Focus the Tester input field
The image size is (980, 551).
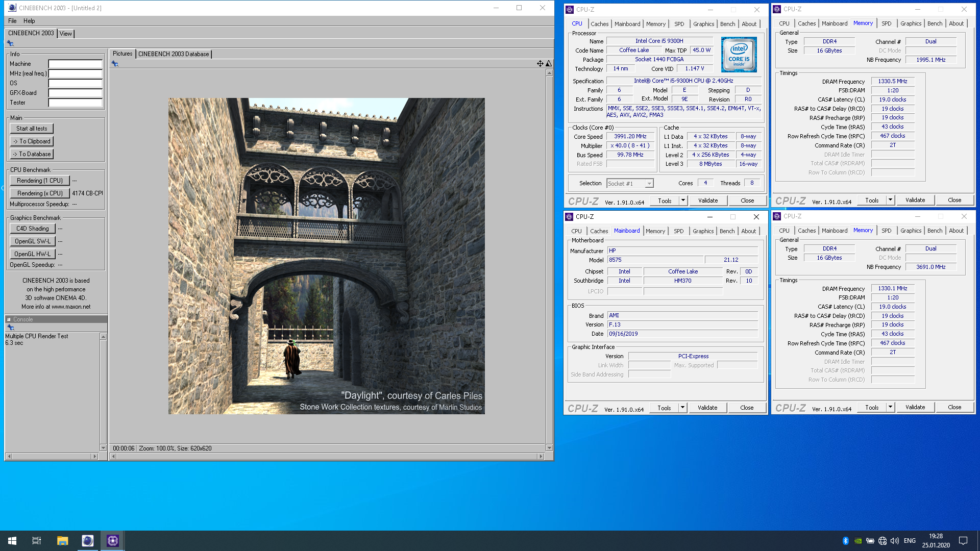point(76,103)
